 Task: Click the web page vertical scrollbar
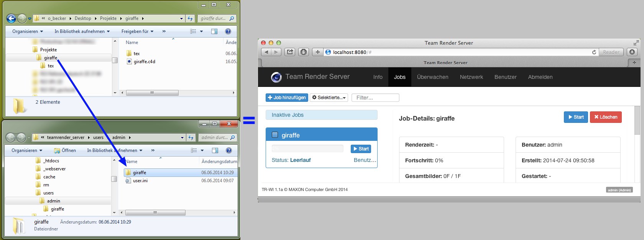coord(637,122)
